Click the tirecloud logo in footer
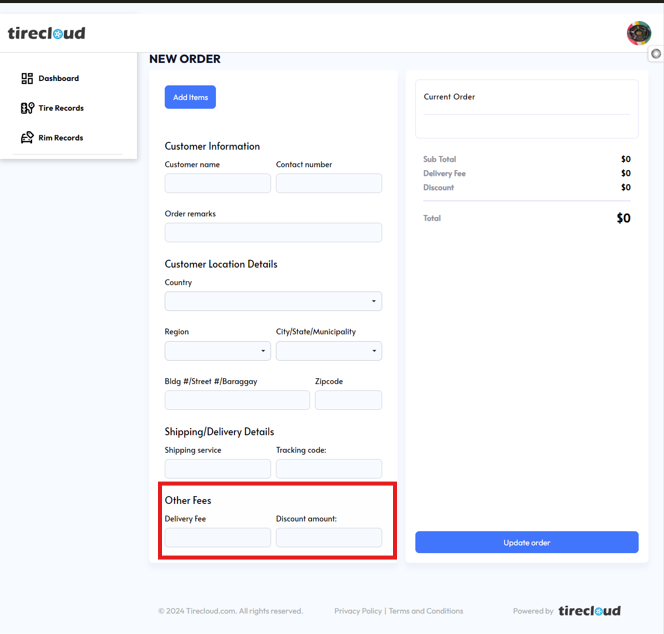The width and height of the screenshot is (664, 634). [x=589, y=611]
